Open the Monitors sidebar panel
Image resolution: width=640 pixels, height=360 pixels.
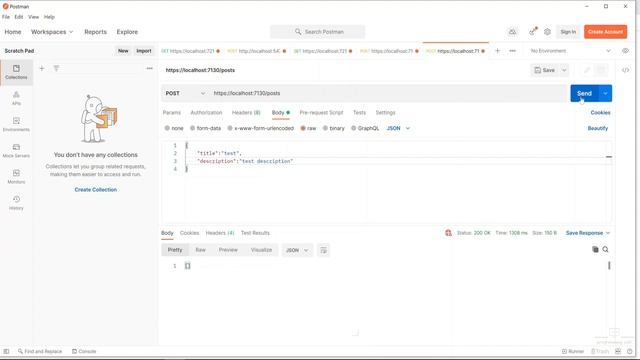[16, 177]
